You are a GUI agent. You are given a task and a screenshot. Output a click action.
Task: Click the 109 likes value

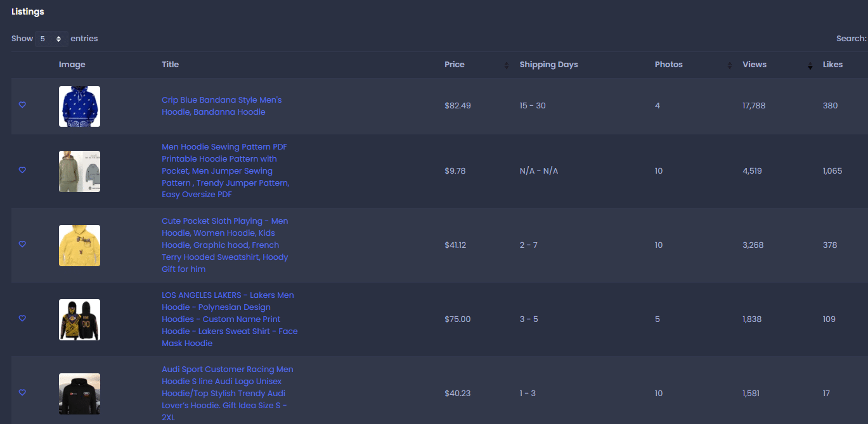[829, 319]
